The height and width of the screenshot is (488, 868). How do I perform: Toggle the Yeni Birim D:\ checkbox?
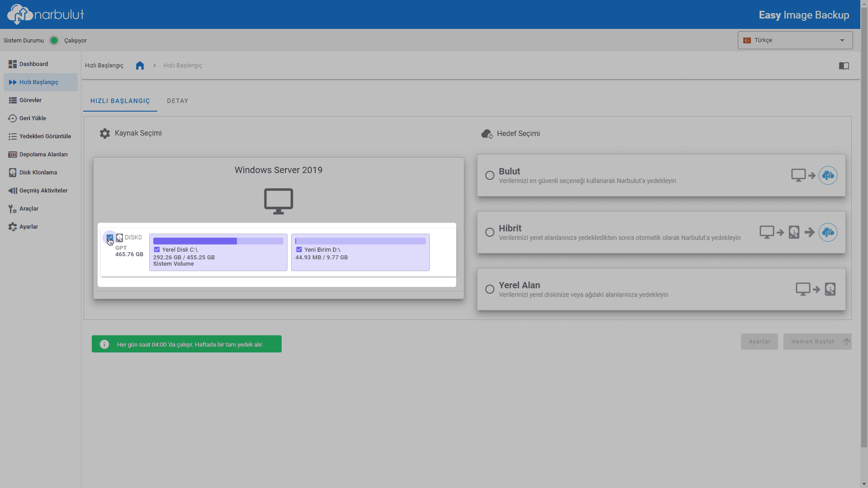[299, 249]
